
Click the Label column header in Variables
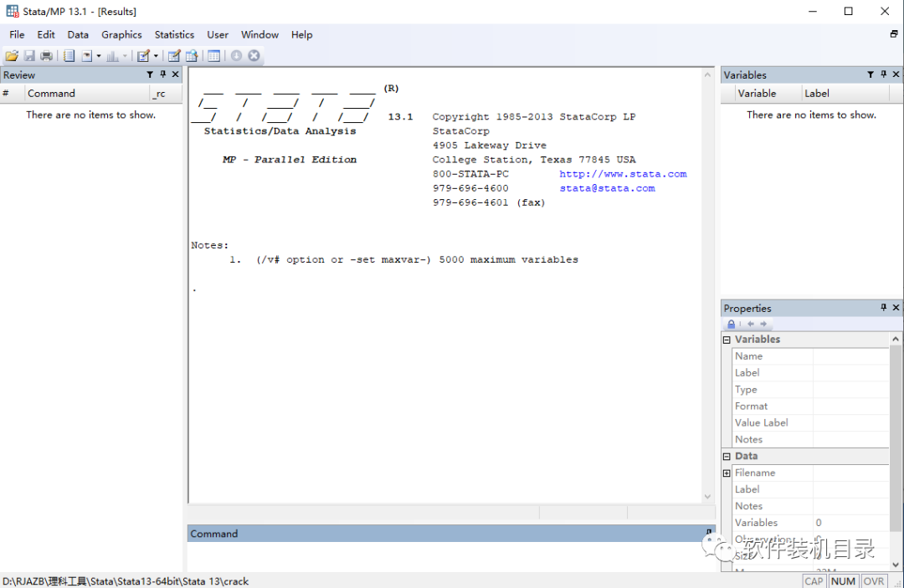pyautogui.click(x=845, y=94)
